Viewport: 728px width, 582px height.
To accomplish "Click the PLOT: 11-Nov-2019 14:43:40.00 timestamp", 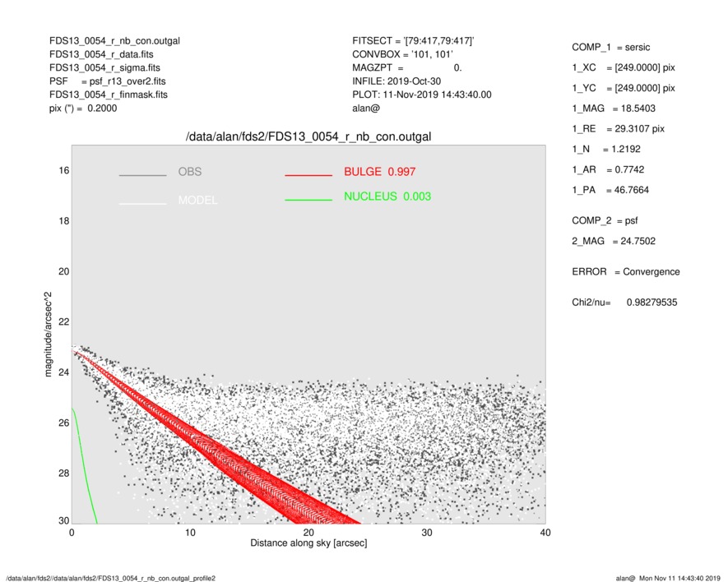I will click(421, 95).
